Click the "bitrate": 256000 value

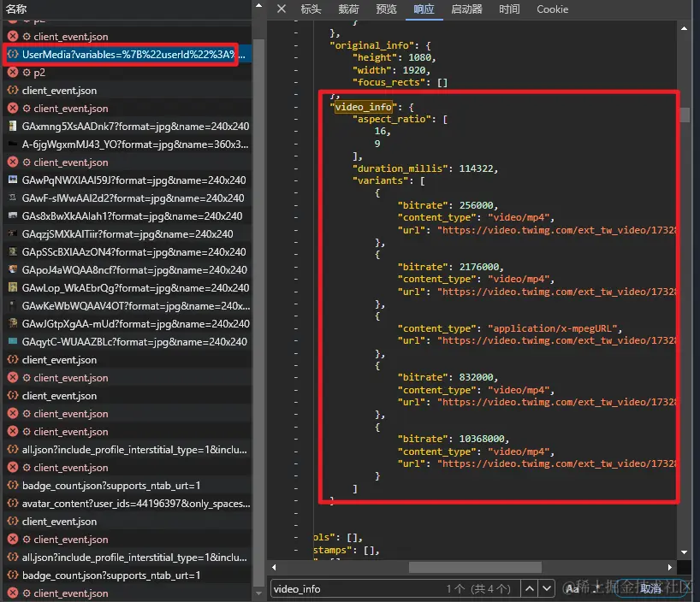476,205
